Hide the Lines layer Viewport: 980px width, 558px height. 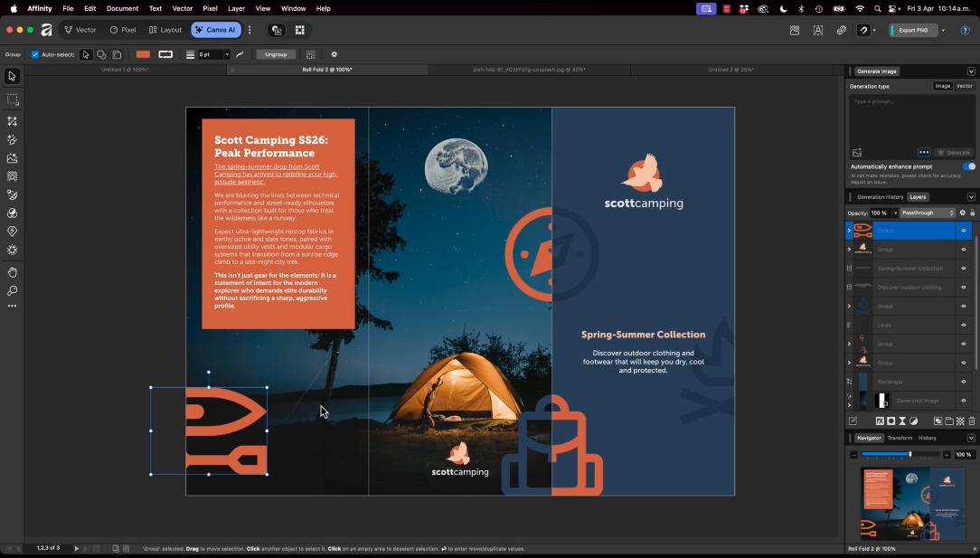coord(963,325)
